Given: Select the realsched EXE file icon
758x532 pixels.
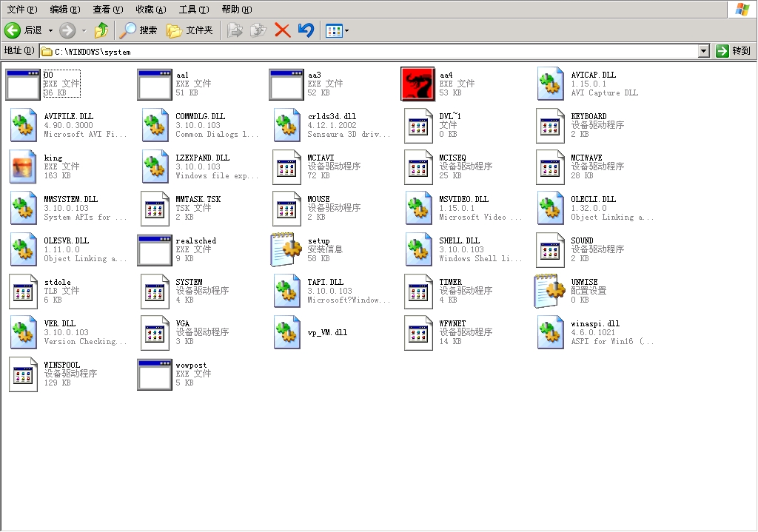Looking at the screenshot, I should point(154,250).
